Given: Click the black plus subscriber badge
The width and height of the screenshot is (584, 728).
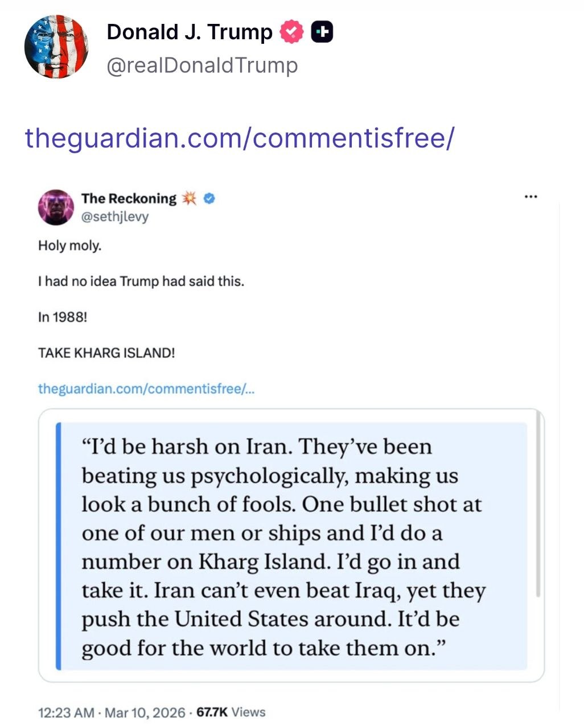Looking at the screenshot, I should [322, 32].
